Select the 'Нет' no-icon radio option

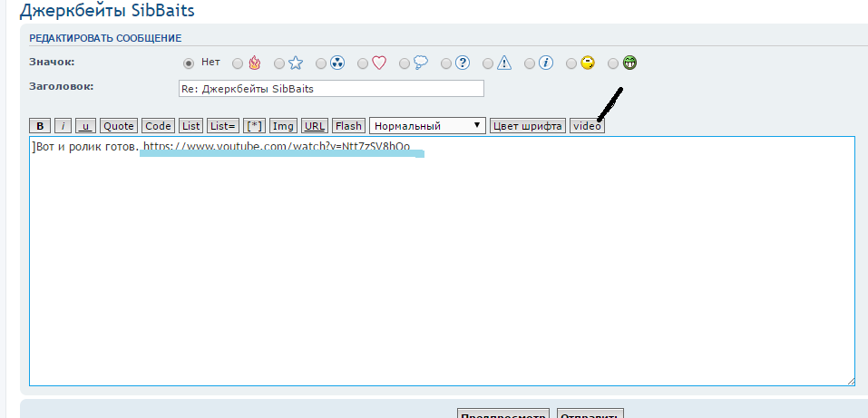(x=189, y=63)
